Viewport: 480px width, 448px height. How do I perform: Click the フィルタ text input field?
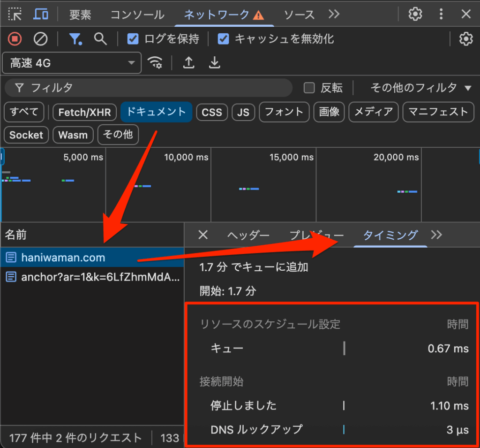pos(155,88)
